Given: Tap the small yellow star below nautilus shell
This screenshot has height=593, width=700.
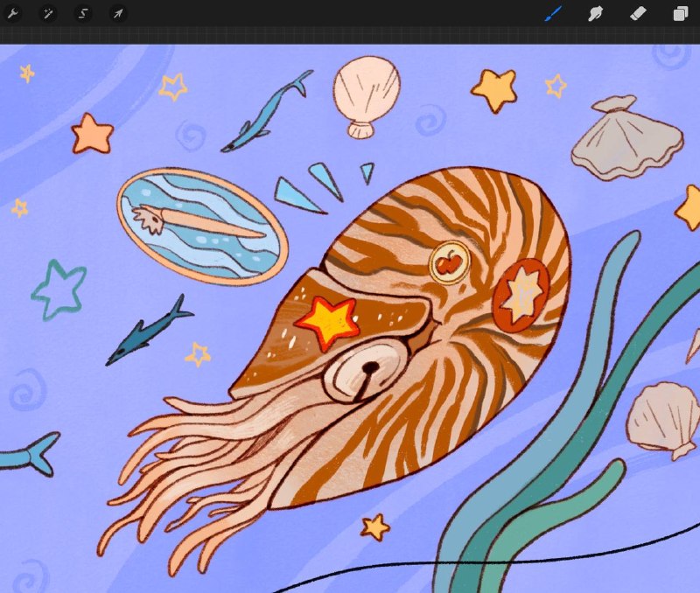Looking at the screenshot, I should [x=375, y=527].
